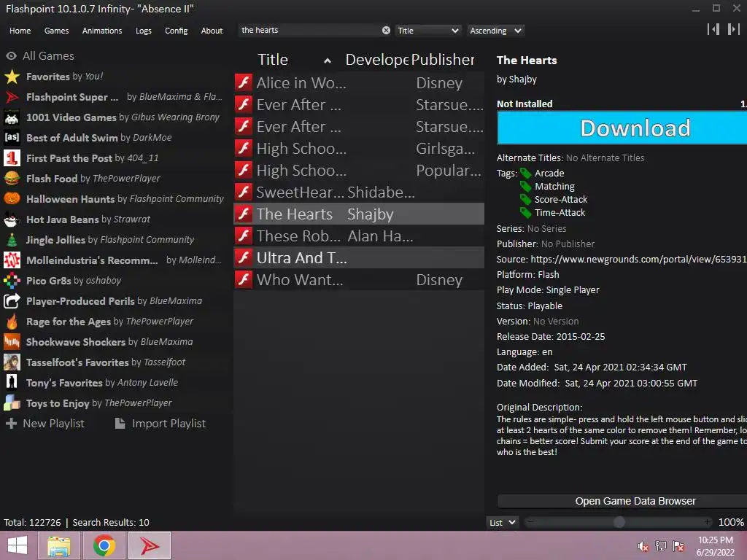Open the Home menu
The width and height of the screenshot is (747, 560).
20,31
